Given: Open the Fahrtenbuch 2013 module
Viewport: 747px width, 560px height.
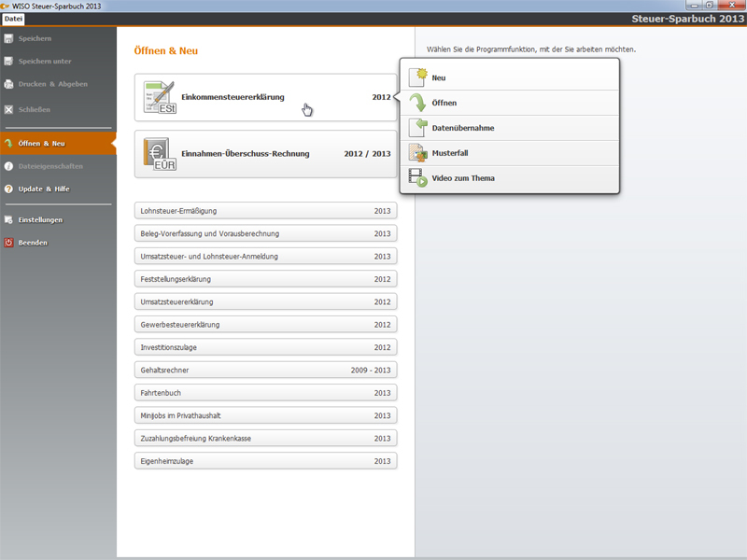Looking at the screenshot, I should pos(265,393).
